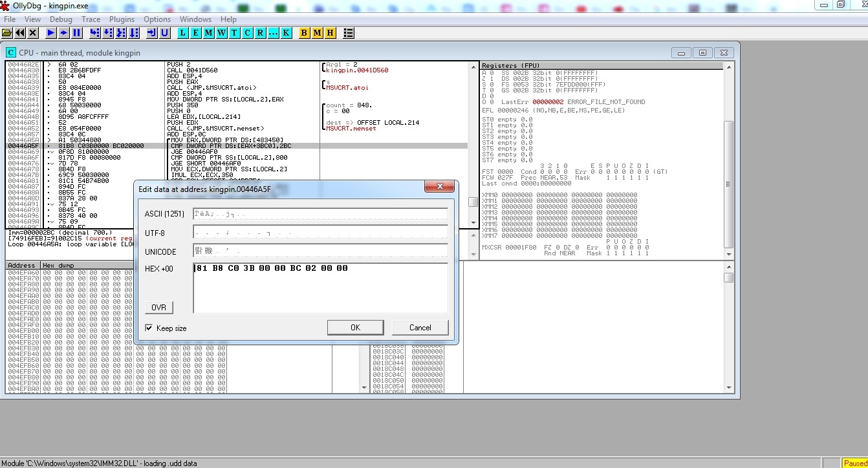Image resolution: width=868 pixels, height=468 pixels.
Task: Click the Execute till return icon
Action: pos(152,32)
